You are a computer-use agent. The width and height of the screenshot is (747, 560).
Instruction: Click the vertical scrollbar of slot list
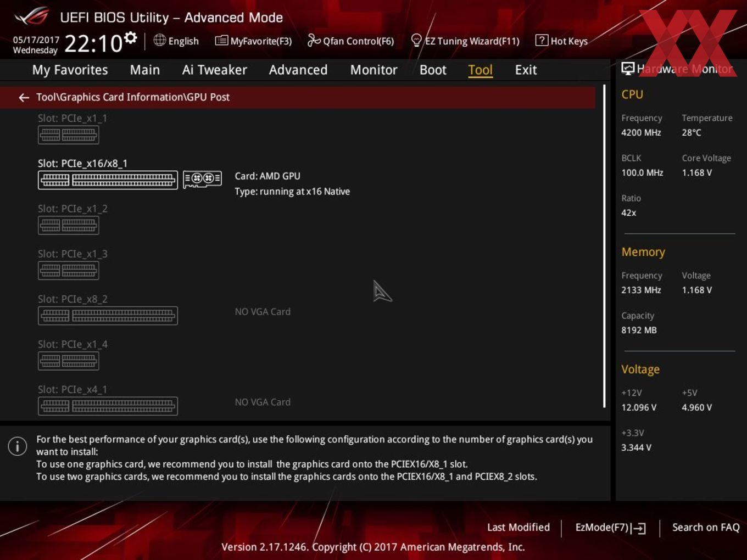click(604, 246)
